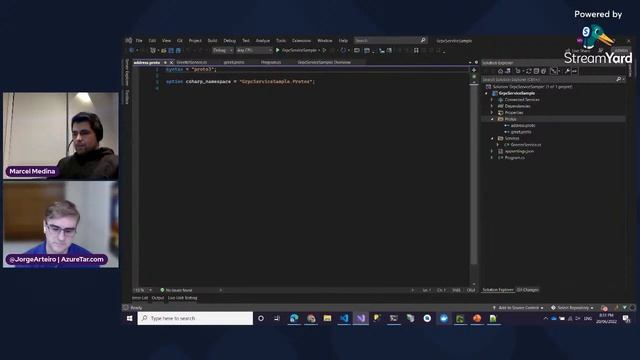This screenshot has height=360, width=640.
Task: Expand the Dependencies node
Action: (492, 106)
